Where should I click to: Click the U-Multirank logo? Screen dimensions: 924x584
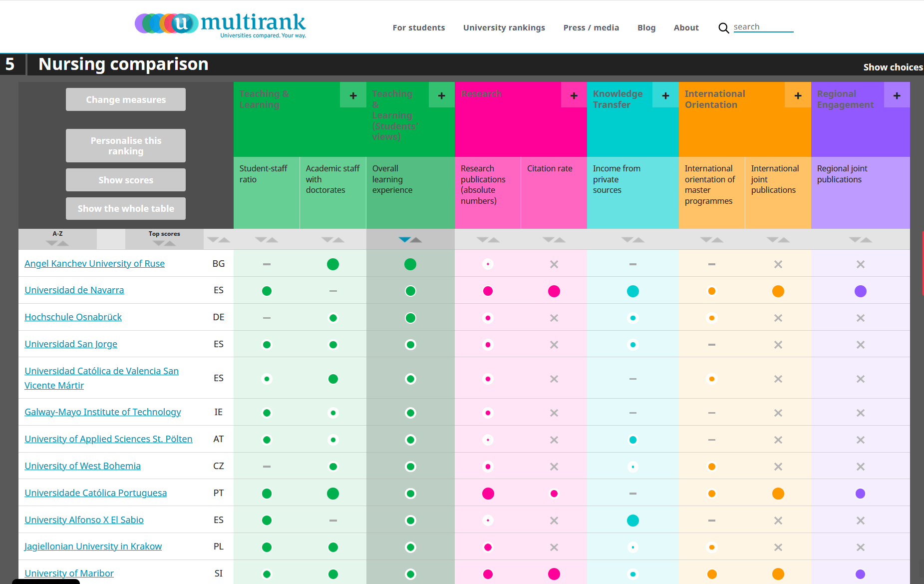(220, 24)
